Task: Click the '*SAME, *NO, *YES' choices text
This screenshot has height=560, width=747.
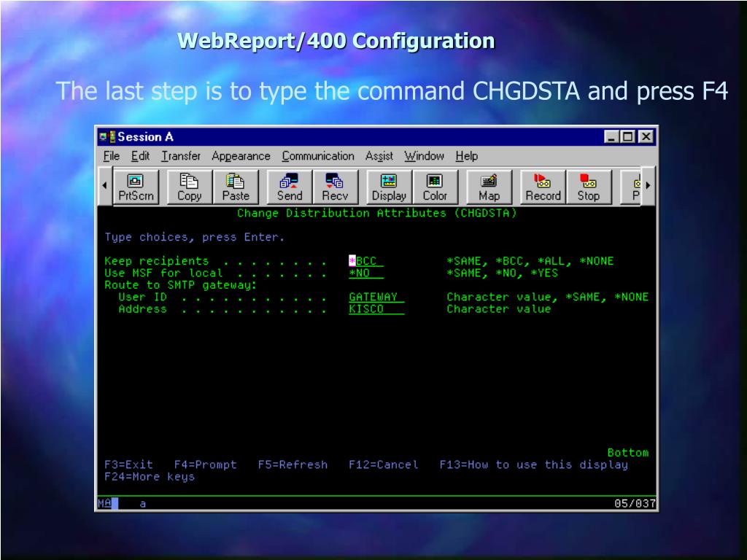Action: pos(502,273)
